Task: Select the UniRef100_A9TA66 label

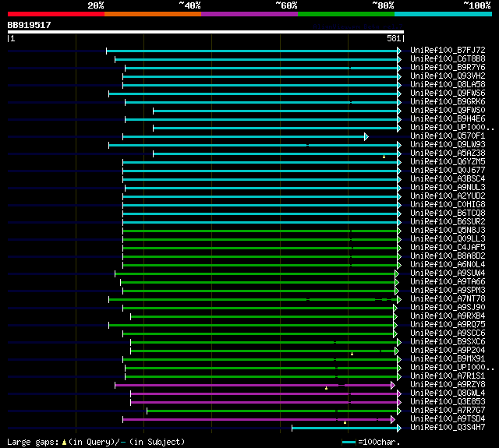Action: (448, 282)
